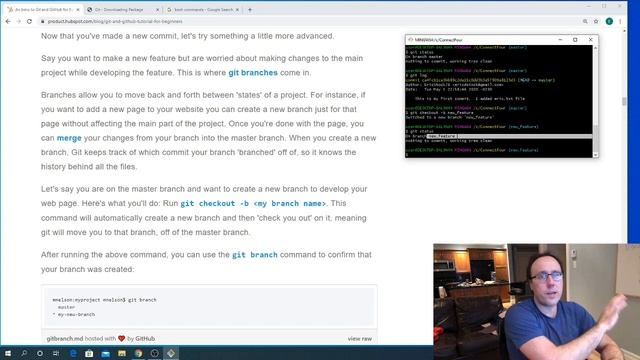Click the terminal scrollbar up arrow
The image size is (640, 360).
[596, 48]
